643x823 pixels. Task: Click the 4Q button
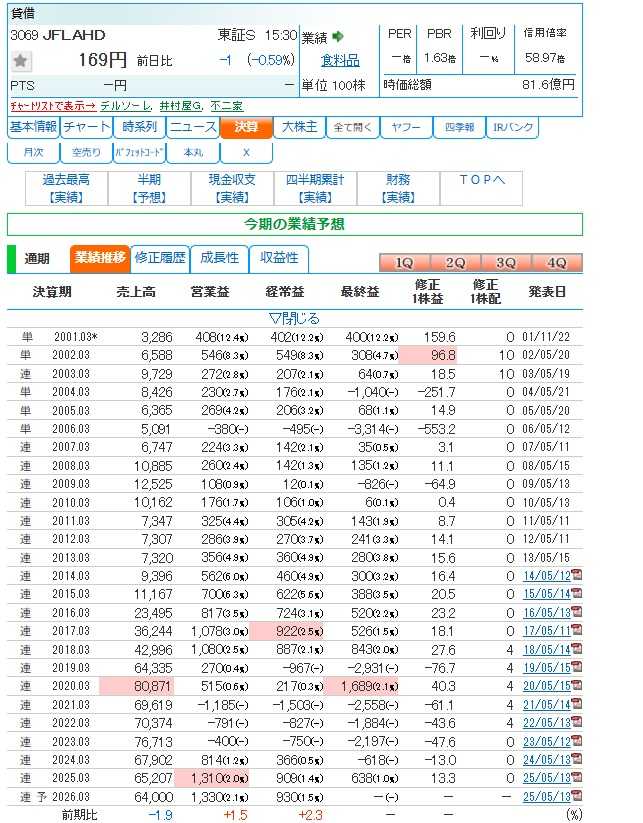(557, 262)
